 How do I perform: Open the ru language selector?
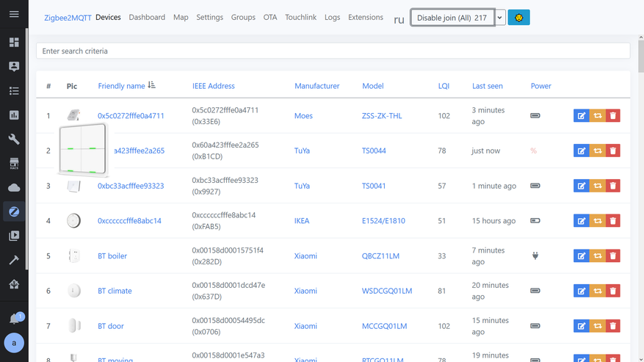click(399, 19)
